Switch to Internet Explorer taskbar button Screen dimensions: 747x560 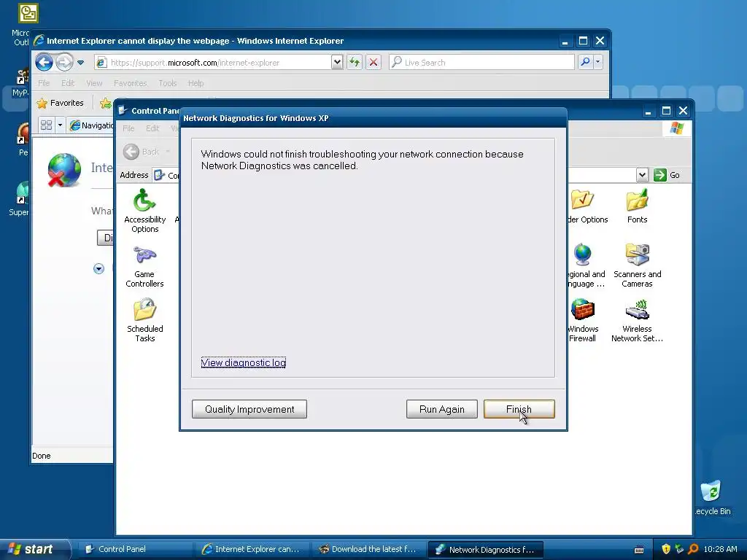[252, 549]
